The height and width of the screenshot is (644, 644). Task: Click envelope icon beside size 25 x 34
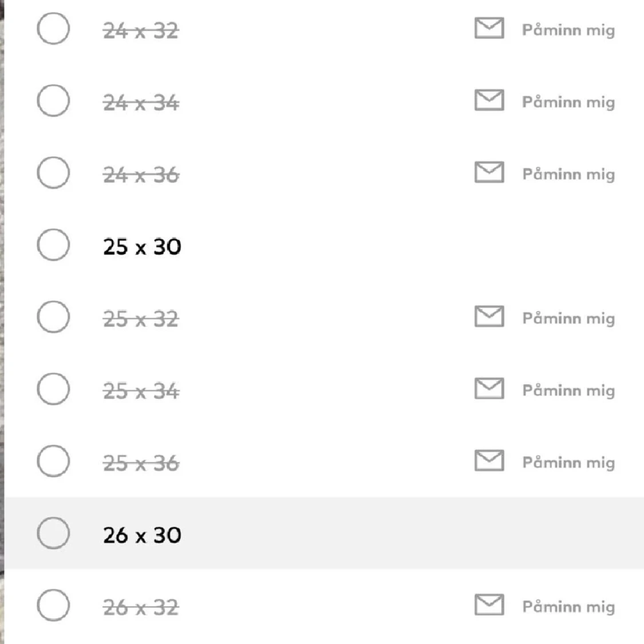pyautogui.click(x=489, y=389)
